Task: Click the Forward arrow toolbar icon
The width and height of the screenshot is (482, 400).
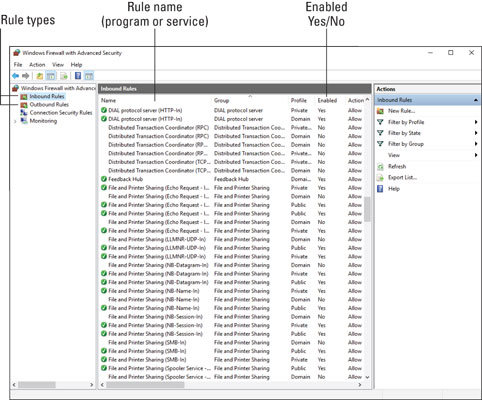Action: pos(25,76)
